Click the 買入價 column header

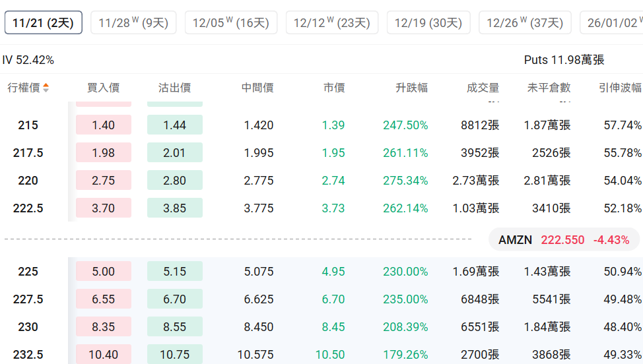[103, 88]
